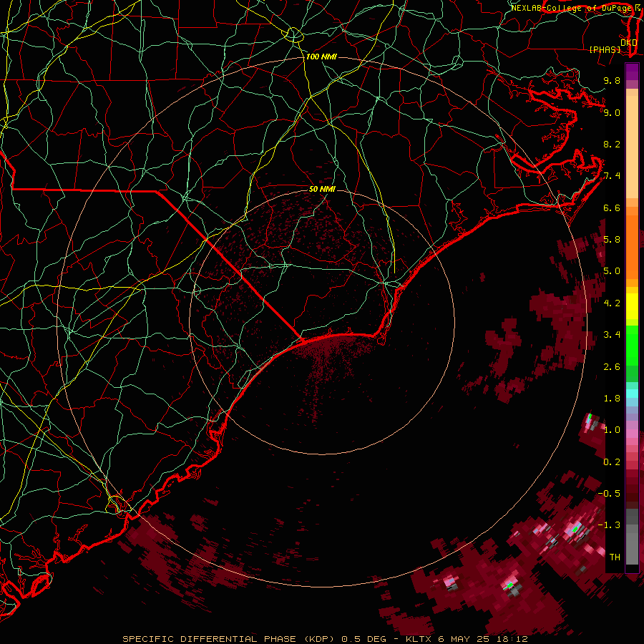
Task: Click the 6.6 value on color scale
Action: point(612,208)
